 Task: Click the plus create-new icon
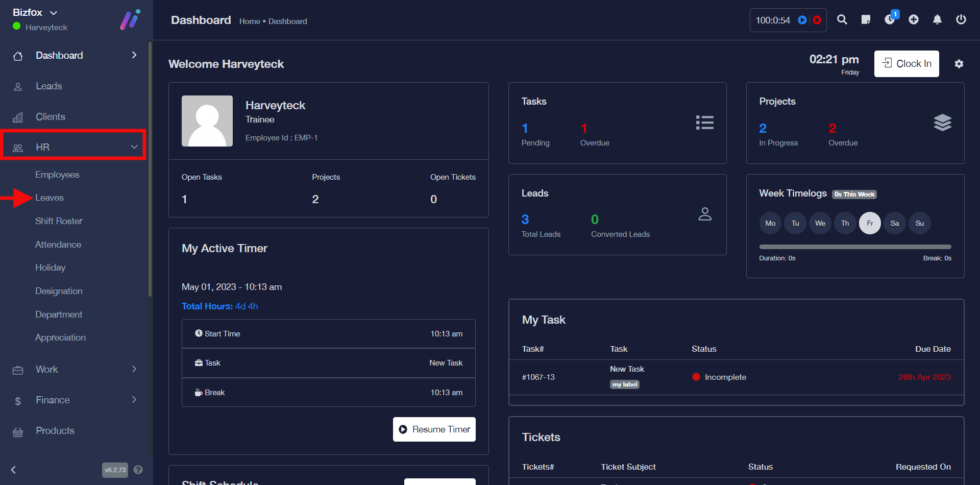pos(914,20)
